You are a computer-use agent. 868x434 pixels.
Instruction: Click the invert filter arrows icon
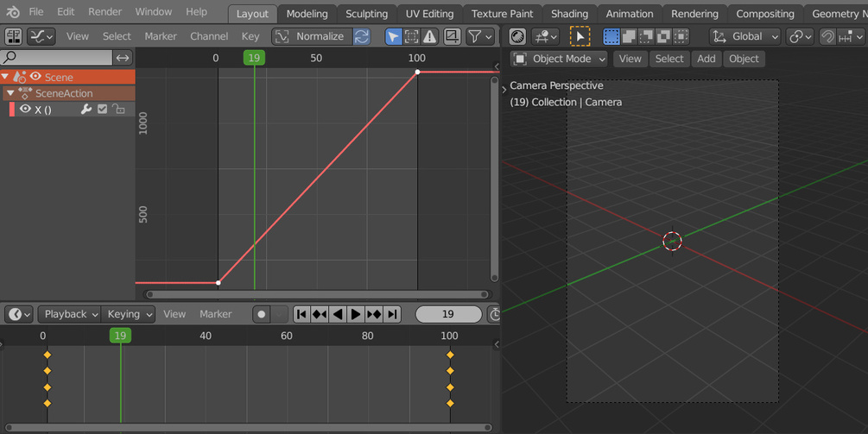pos(123,57)
